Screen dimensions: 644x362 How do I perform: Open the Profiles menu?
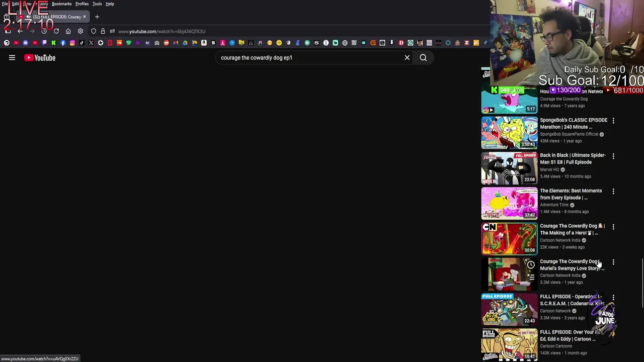[82, 4]
